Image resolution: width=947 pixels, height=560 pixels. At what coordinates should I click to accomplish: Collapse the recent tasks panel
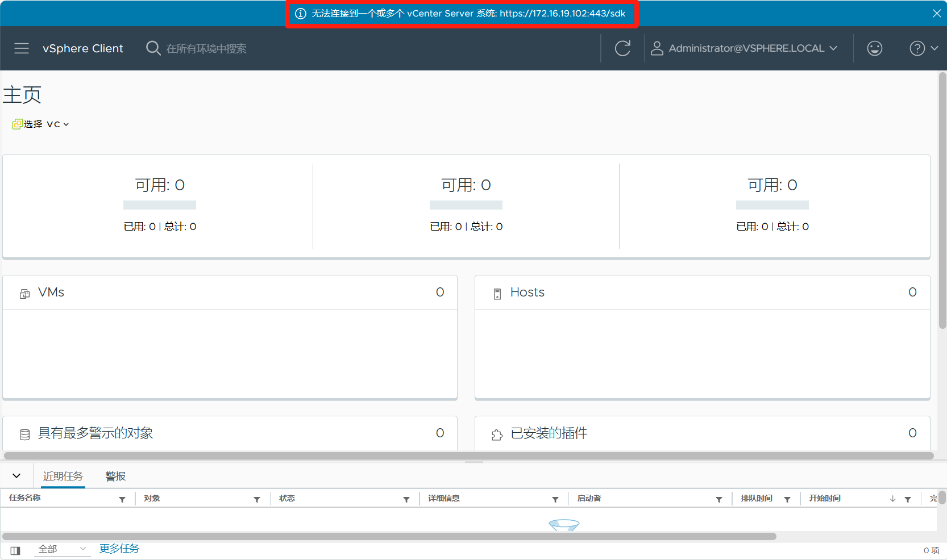point(16,476)
